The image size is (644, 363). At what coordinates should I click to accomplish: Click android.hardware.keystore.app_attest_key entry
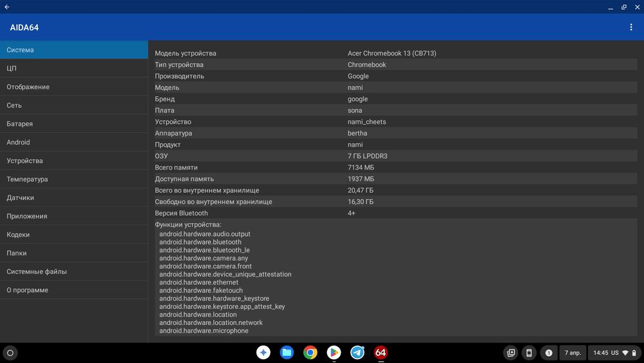click(x=222, y=306)
